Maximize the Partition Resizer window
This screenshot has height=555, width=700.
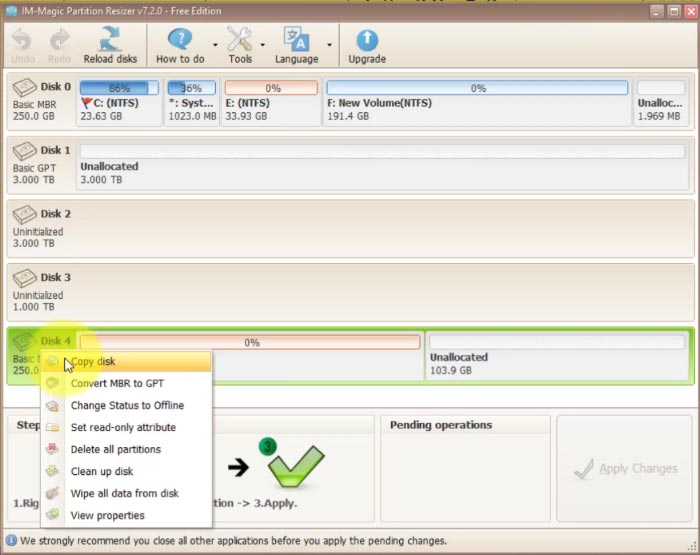(674, 11)
